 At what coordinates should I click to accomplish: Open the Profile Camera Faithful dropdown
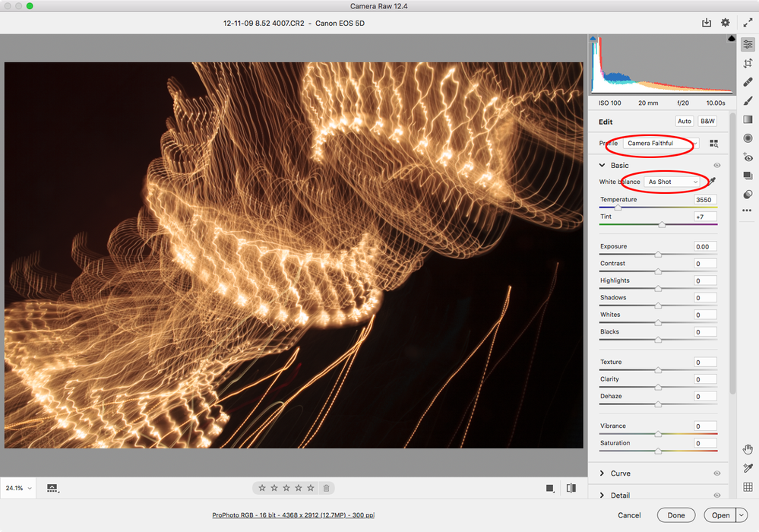[x=661, y=144]
